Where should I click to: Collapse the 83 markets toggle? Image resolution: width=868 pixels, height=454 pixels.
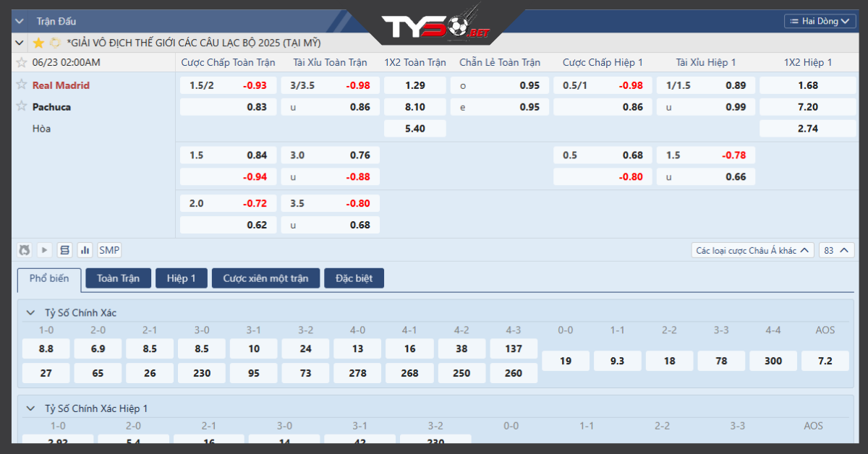click(837, 250)
